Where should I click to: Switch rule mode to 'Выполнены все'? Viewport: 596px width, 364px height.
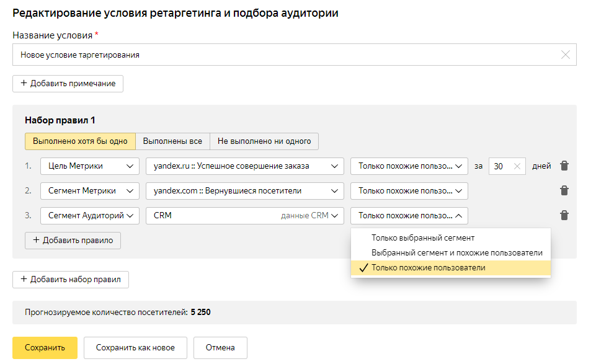pos(172,141)
